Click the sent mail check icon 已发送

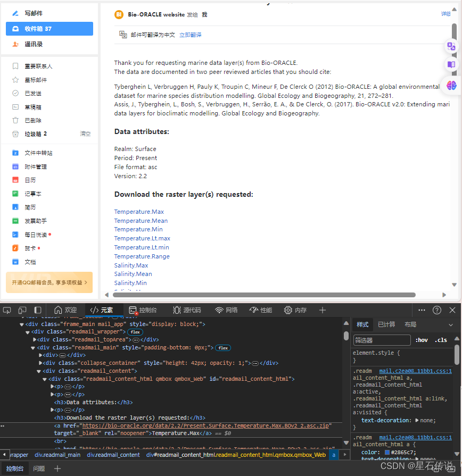pos(15,93)
